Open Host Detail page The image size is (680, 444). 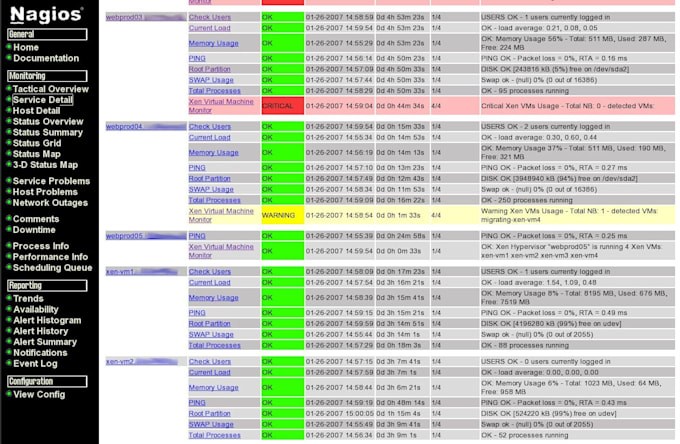36,111
